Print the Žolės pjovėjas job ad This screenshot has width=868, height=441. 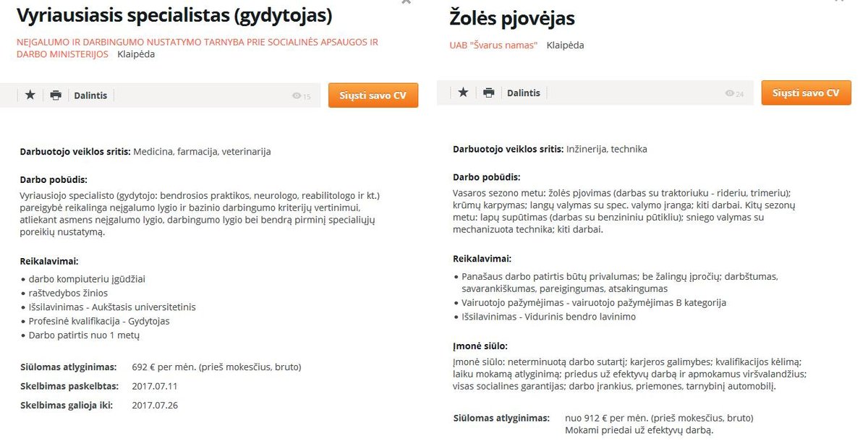[489, 93]
